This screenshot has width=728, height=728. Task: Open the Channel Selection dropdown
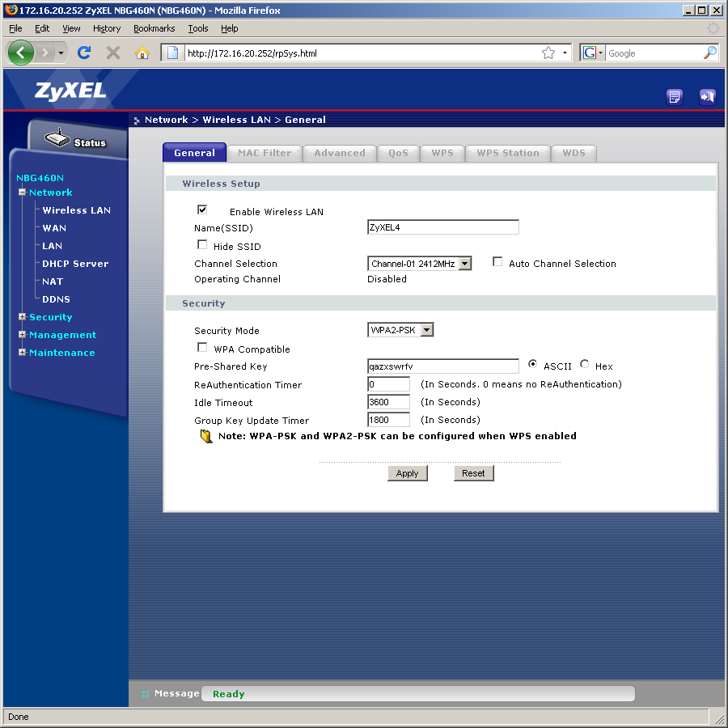419,264
